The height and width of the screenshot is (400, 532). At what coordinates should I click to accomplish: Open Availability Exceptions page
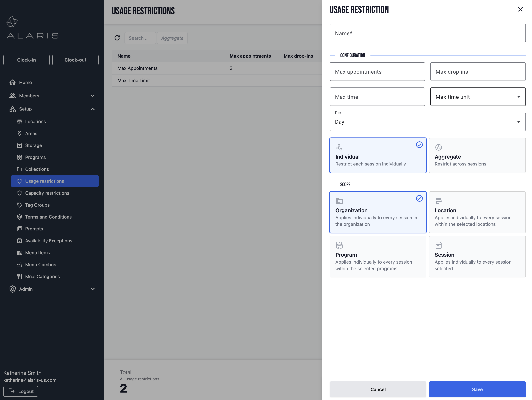(55, 241)
